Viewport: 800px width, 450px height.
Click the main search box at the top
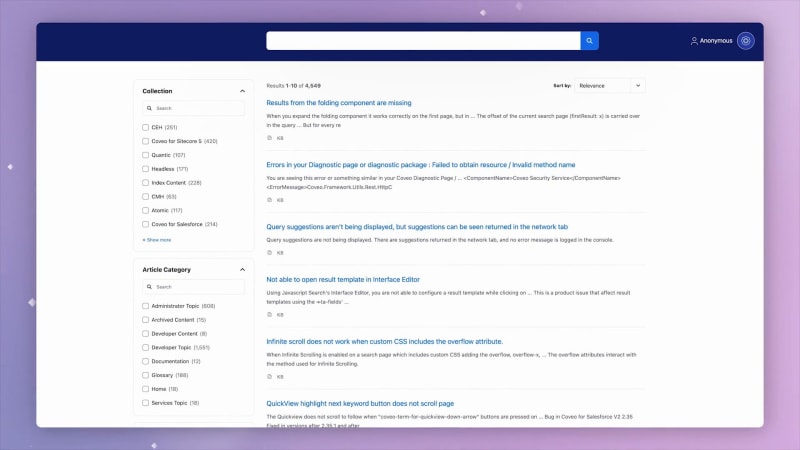[423, 41]
